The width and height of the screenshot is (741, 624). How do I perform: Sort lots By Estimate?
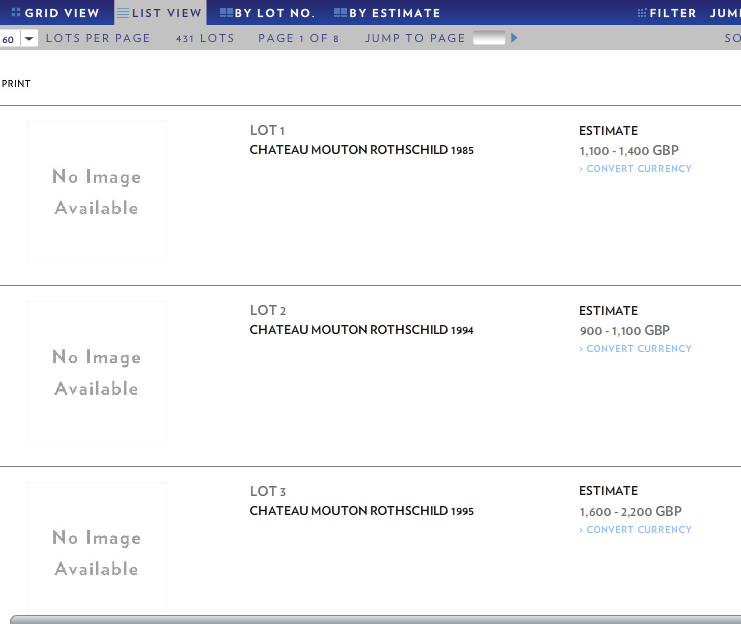pos(386,13)
